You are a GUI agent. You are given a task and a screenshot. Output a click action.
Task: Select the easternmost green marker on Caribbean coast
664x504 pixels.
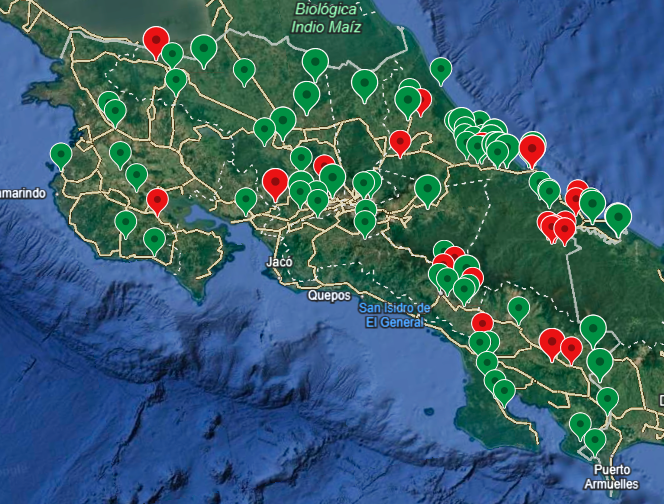[x=619, y=216]
